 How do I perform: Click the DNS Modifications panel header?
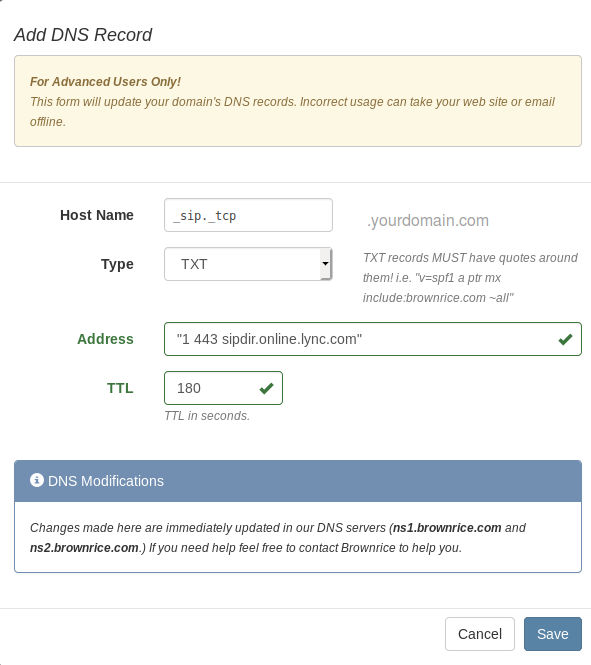point(298,481)
